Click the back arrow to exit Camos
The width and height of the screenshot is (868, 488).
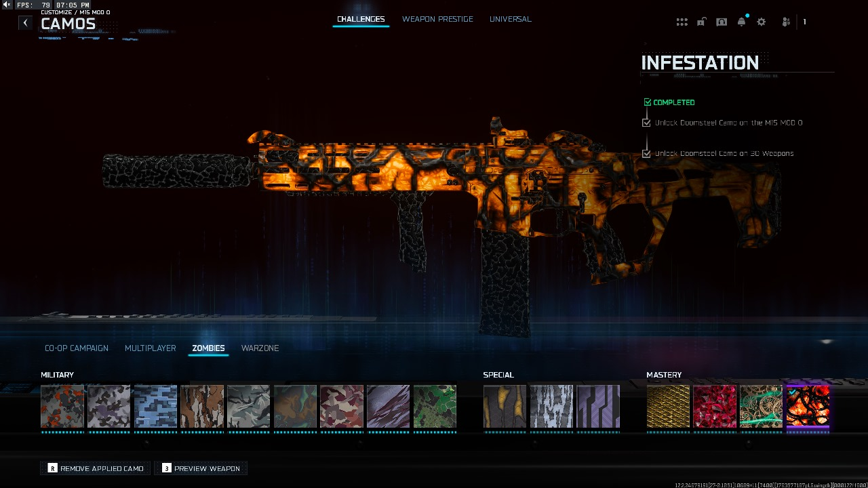tap(24, 22)
